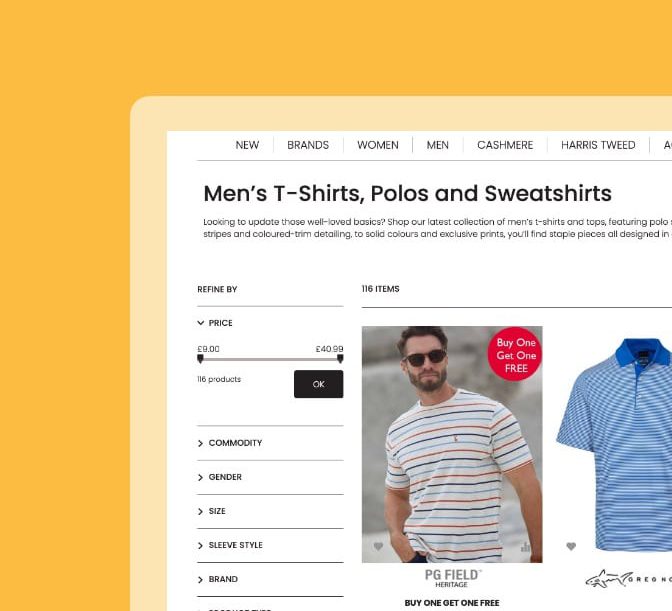The image size is (672, 611).
Task: Open the WOMEN menu
Action: tap(378, 145)
